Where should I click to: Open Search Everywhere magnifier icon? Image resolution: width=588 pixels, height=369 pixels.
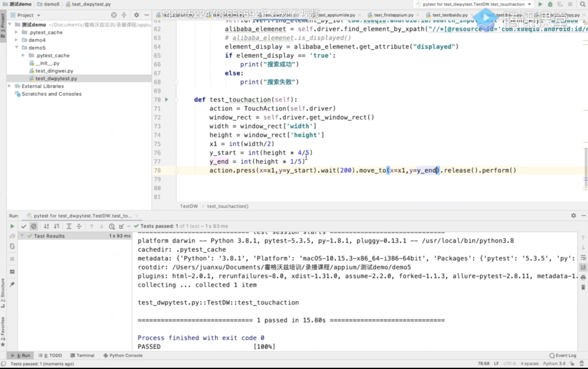583,4
